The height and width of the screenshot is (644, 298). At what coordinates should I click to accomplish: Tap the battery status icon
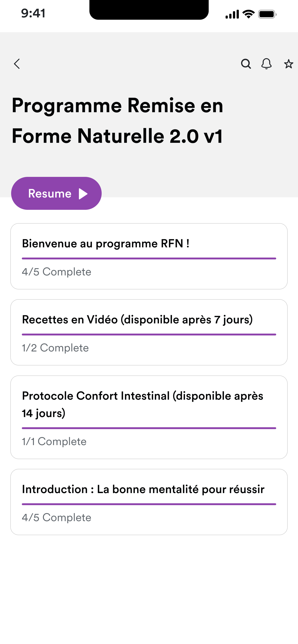267,14
